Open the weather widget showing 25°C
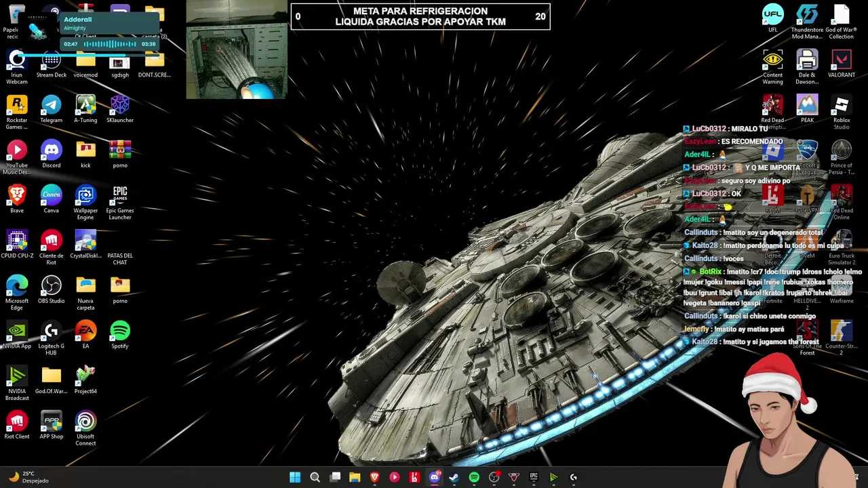The width and height of the screenshot is (868, 488). (28, 477)
